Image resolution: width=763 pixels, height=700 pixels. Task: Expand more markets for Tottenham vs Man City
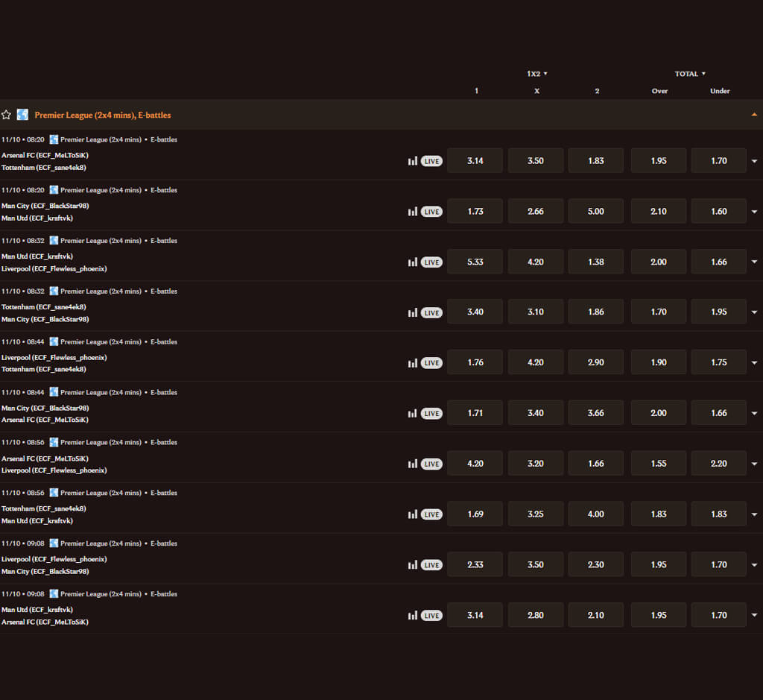[754, 312]
